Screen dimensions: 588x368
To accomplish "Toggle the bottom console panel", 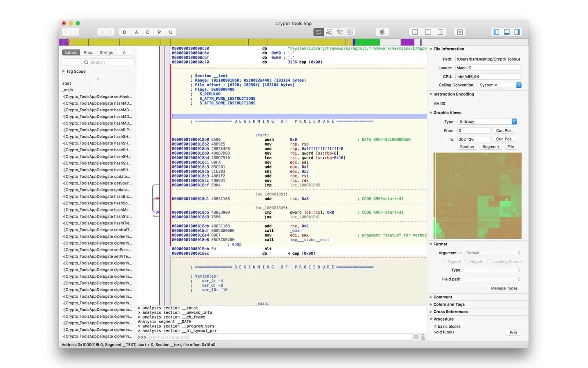I will click(x=506, y=32).
